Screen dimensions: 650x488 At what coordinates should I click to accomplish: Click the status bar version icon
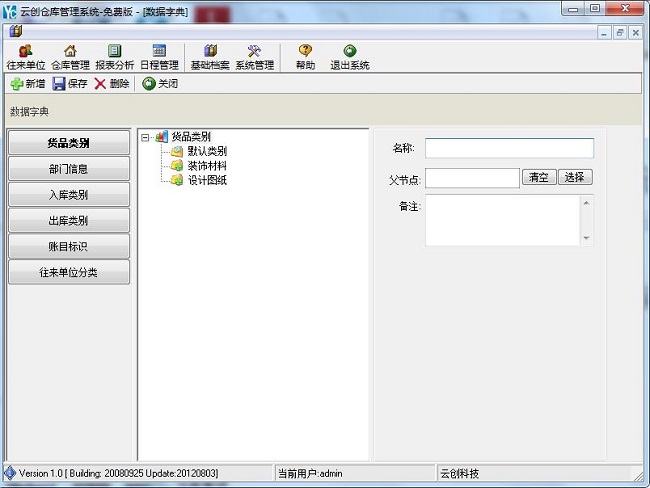click(x=10, y=473)
